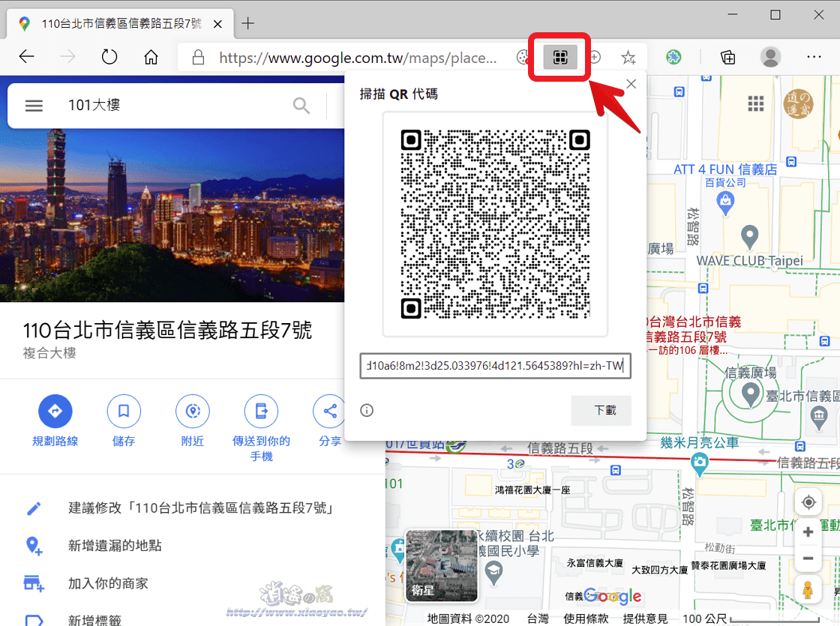The height and width of the screenshot is (626, 840).
Task: Open Google Maps hamburger menu
Action: point(34,106)
